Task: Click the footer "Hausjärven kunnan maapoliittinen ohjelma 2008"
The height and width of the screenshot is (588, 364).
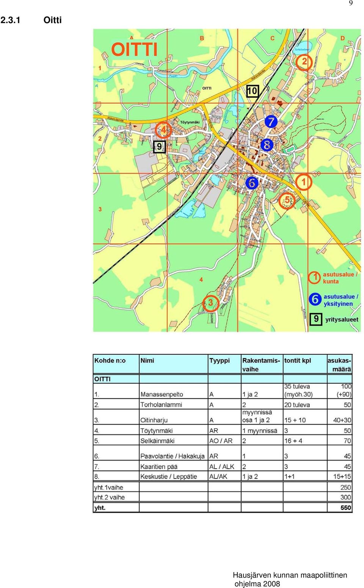Action: point(290,579)
